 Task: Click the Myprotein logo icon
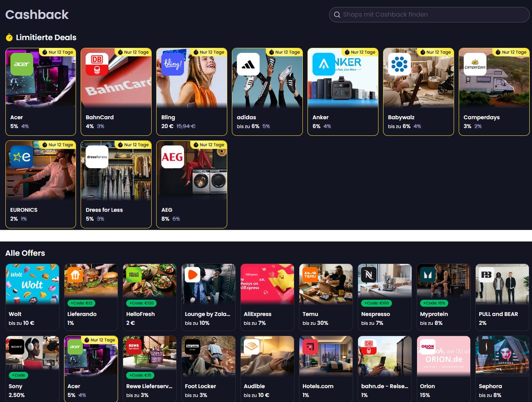(x=428, y=275)
